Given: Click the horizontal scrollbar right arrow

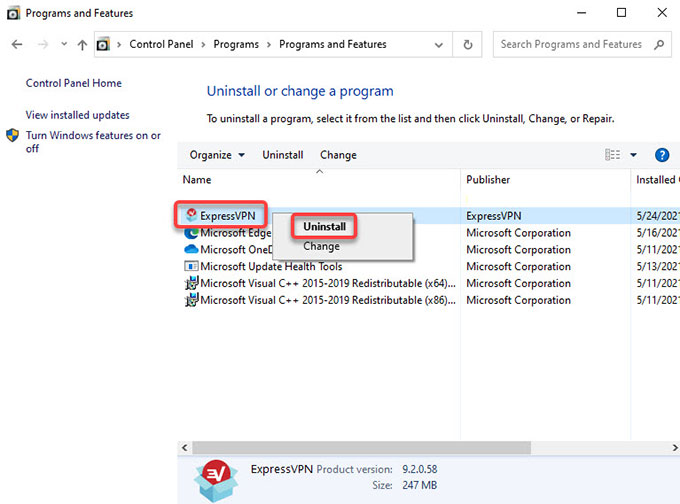Looking at the screenshot, I should click(x=675, y=448).
